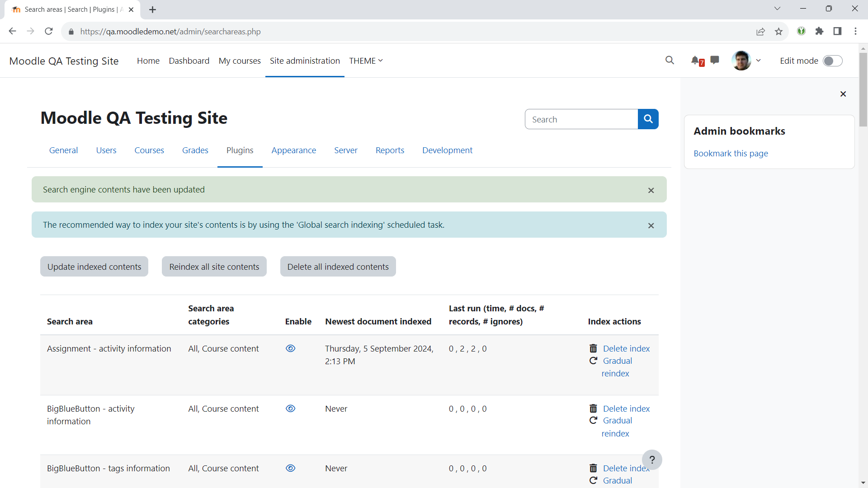Open the messaging drawer speech bubble
868x488 pixels.
coord(715,60)
